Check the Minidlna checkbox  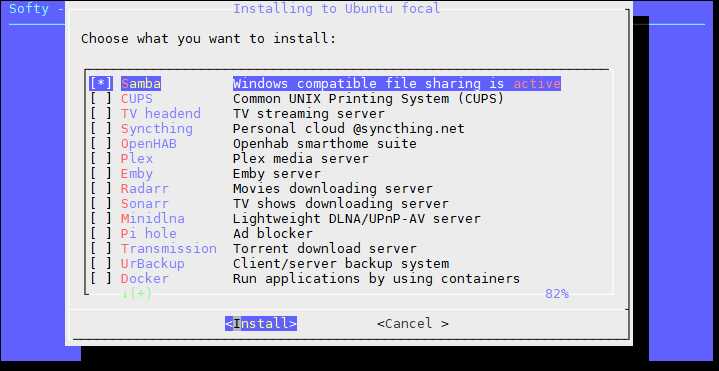[x=100, y=219]
